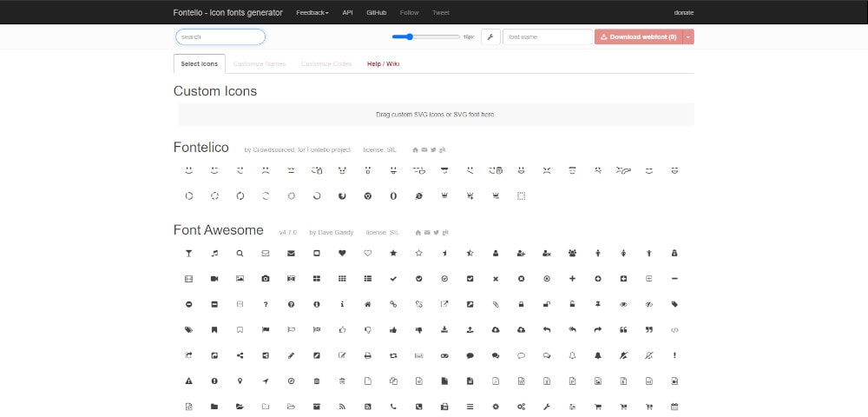Image resolution: width=868 pixels, height=417 pixels.
Task: Select the filled thumbs-down icon
Action: 419,329
